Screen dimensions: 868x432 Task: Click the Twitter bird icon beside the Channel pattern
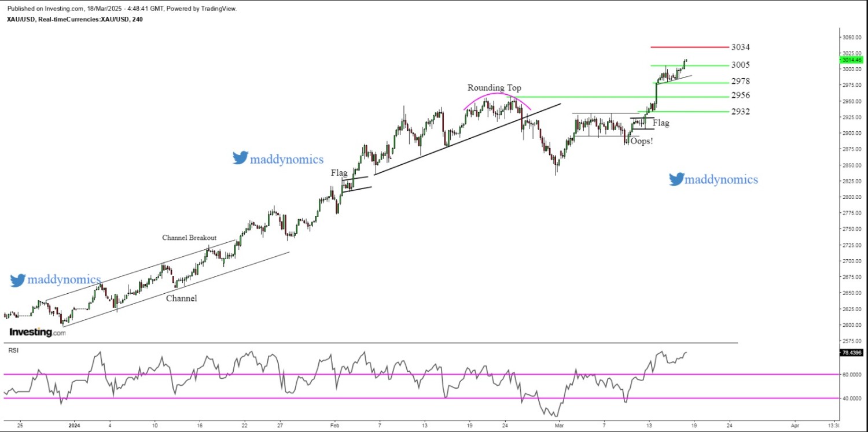coord(18,280)
